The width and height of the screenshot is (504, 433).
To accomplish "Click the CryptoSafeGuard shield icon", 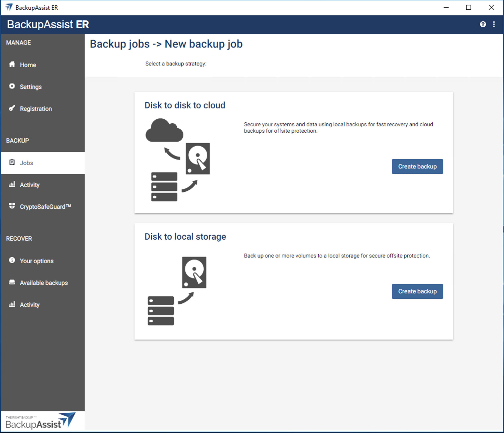I will (x=12, y=206).
